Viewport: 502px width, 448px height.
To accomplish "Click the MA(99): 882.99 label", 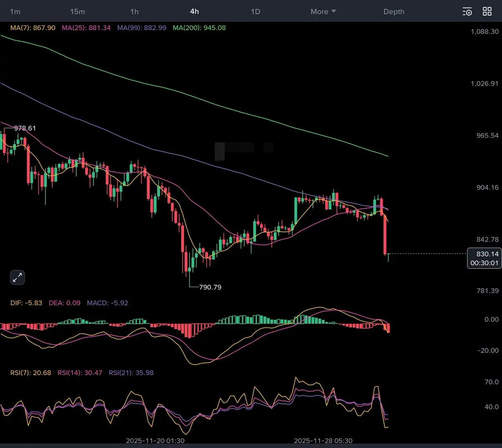I will pyautogui.click(x=142, y=28).
